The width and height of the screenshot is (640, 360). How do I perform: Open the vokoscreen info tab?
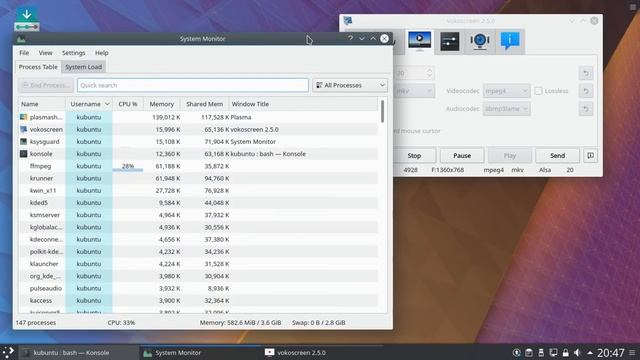510,41
